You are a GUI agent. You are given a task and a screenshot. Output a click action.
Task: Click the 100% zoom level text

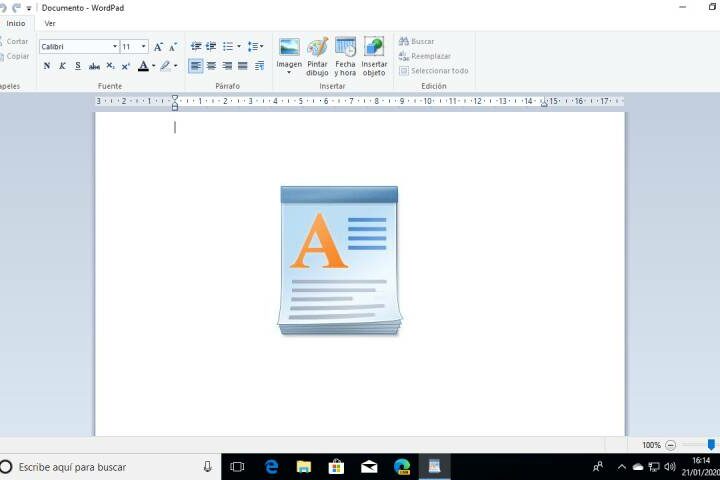[651, 445]
